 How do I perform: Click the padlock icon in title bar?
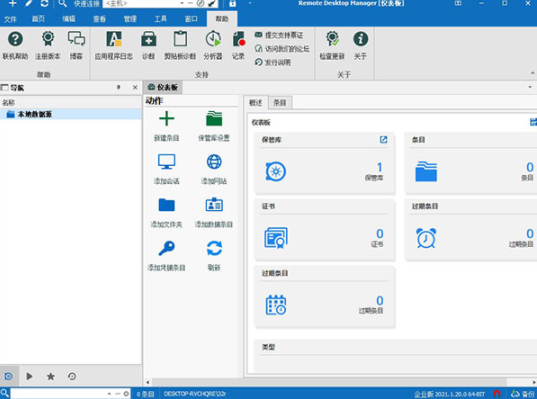[x=233, y=3]
